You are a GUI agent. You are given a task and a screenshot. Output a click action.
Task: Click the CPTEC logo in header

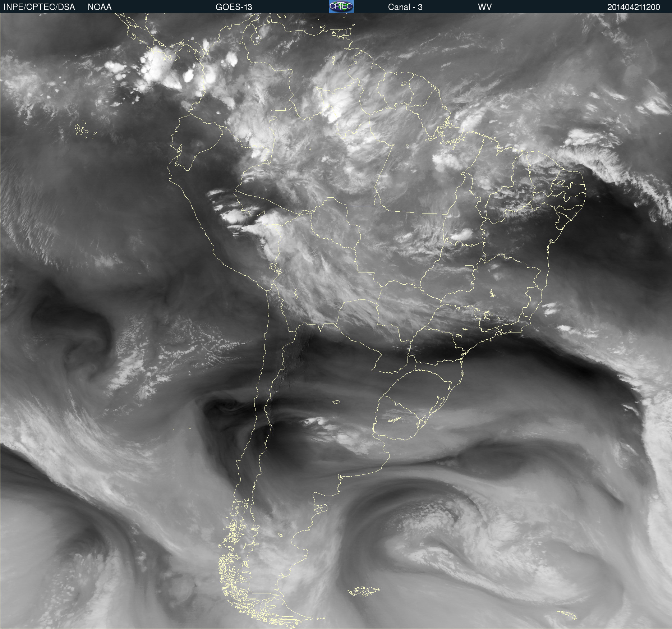(341, 6)
